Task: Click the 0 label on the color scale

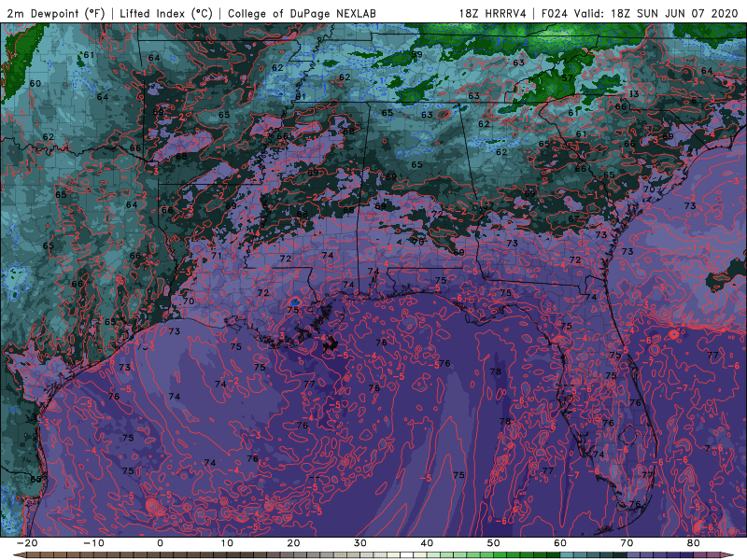Action: pyautogui.click(x=160, y=543)
